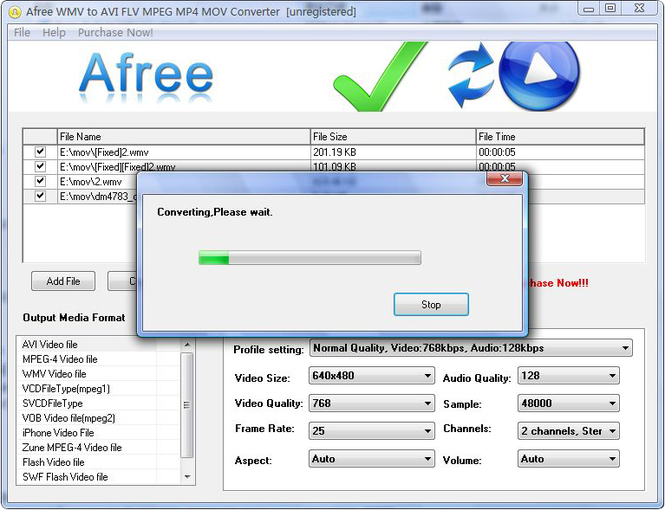Uncheck the E:\mov\2.wmv file checkbox
Image resolution: width=665 pixels, height=510 pixels.
pos(40,181)
